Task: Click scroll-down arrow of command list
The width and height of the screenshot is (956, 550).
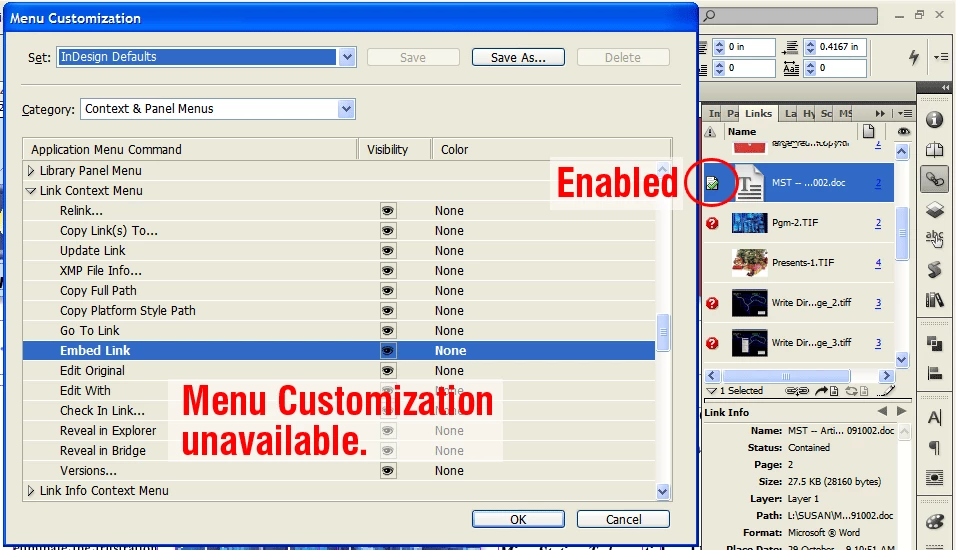Action: [663, 491]
